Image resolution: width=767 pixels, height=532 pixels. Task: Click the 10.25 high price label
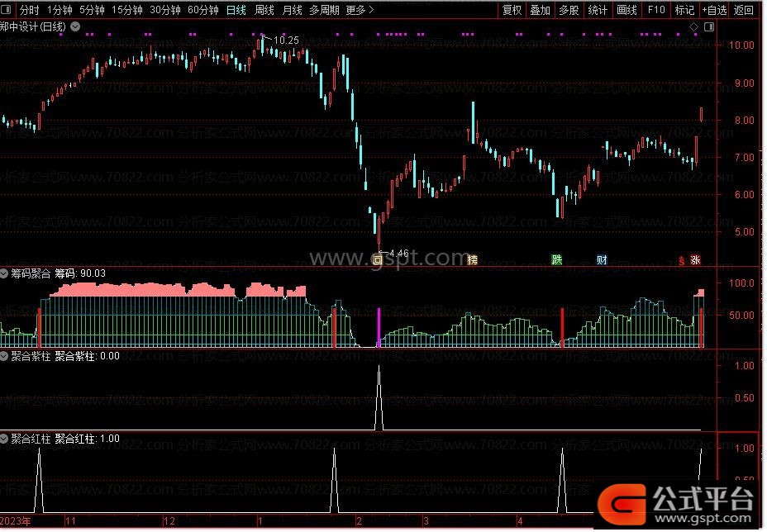(286, 40)
